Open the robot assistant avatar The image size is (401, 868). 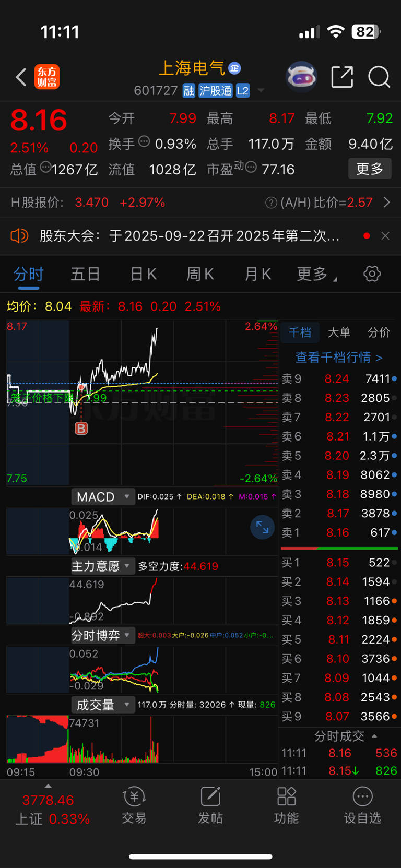tap(302, 77)
